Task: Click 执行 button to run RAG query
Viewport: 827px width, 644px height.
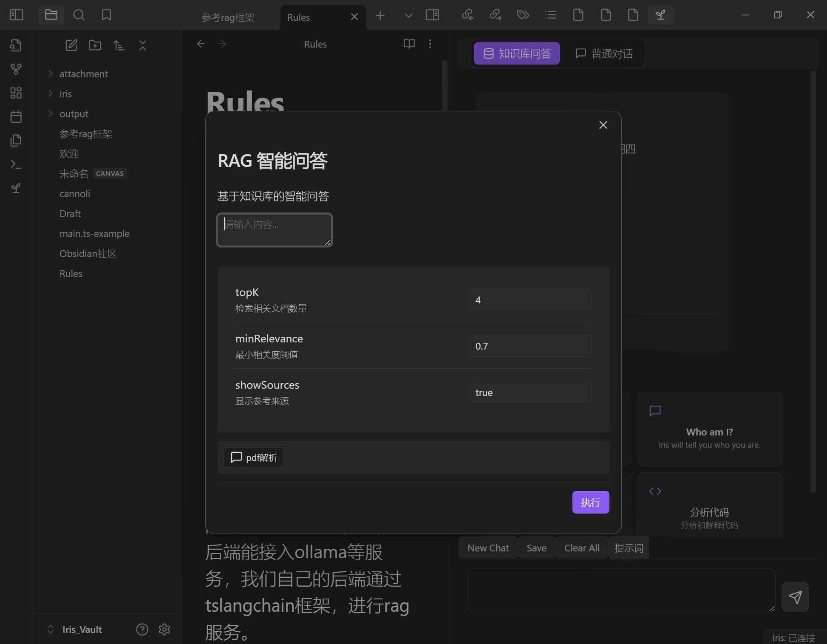Action: (591, 503)
